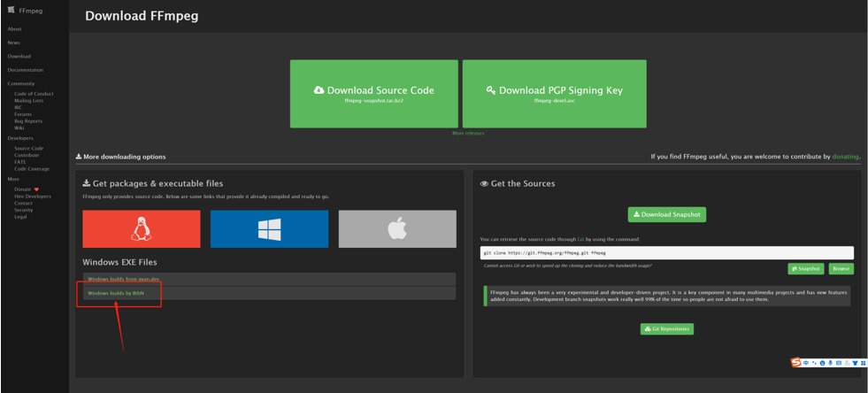
Task: Click the Snapshot button next to Browse
Action: pyautogui.click(x=806, y=268)
